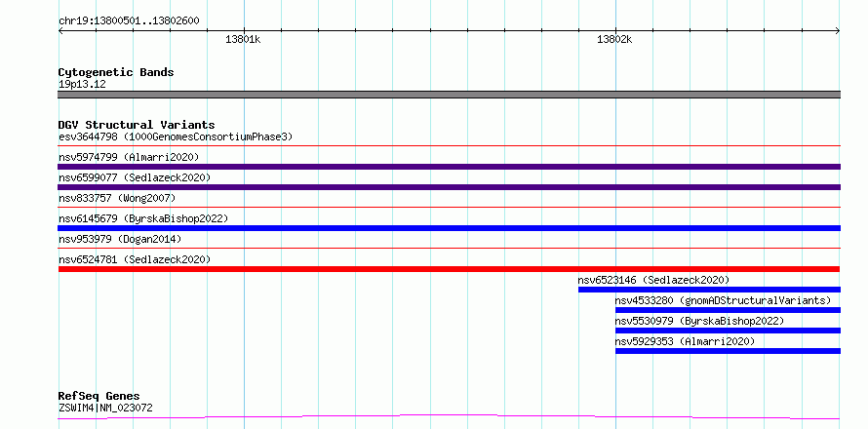The width and height of the screenshot is (868, 429).
Task: Select nsv4533280 (gnomADStructuralVariants) label
Action: [x=724, y=300]
